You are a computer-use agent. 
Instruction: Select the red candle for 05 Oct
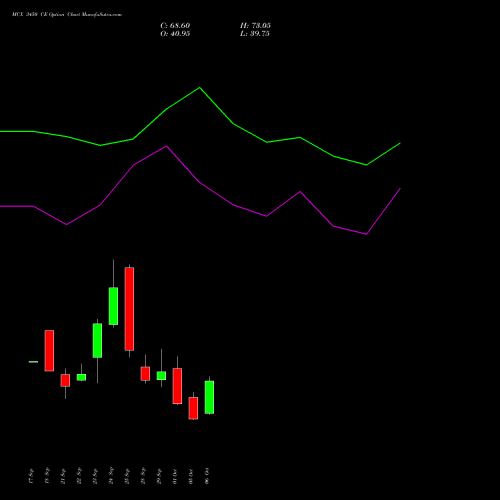coord(193,408)
